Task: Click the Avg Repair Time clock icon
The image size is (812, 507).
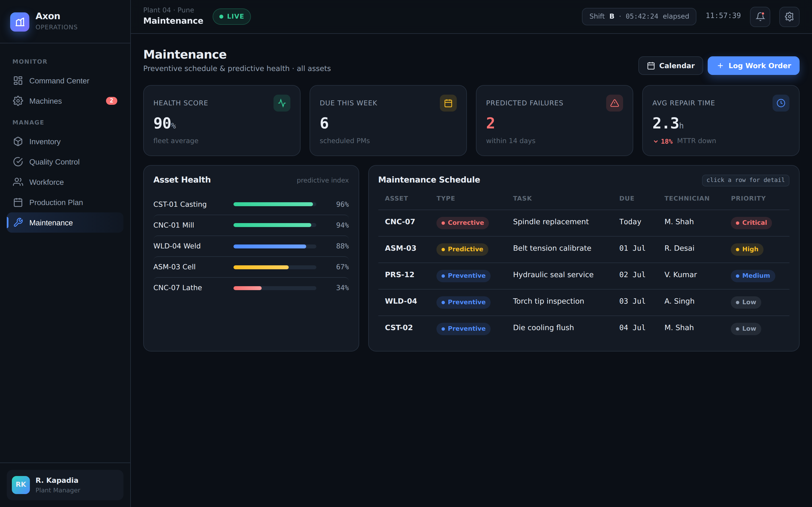Action: click(x=781, y=103)
